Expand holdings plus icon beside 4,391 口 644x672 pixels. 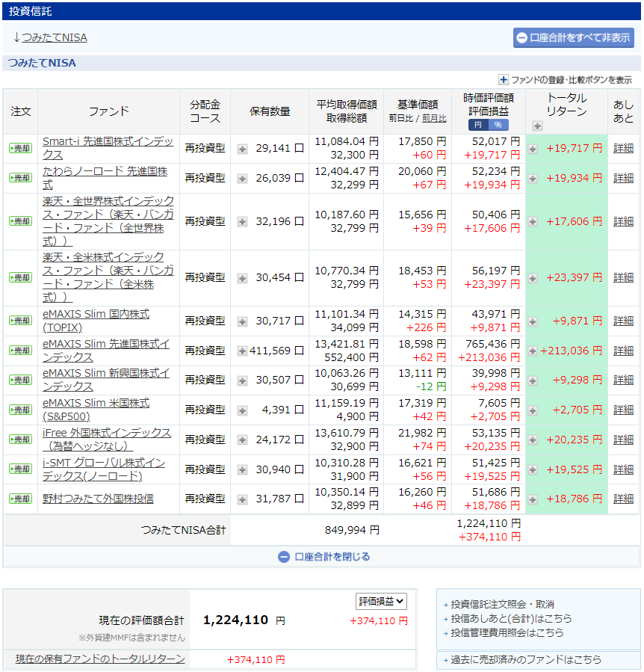pyautogui.click(x=243, y=410)
